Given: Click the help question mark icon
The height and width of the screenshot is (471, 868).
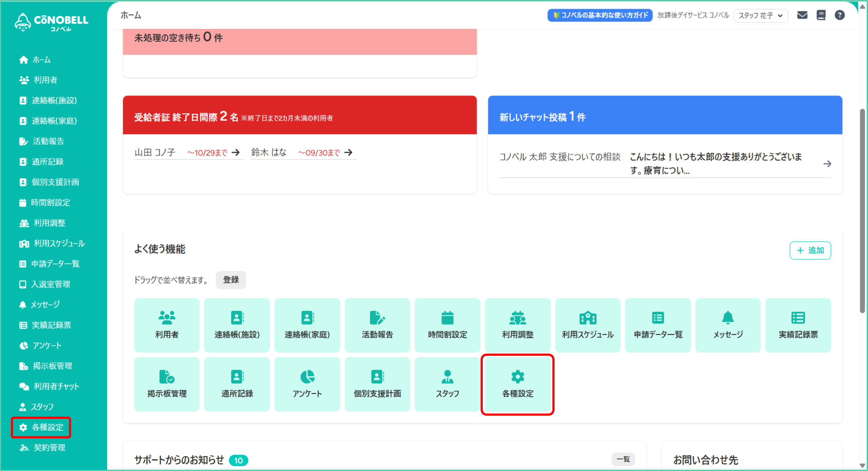Looking at the screenshot, I should [840, 15].
